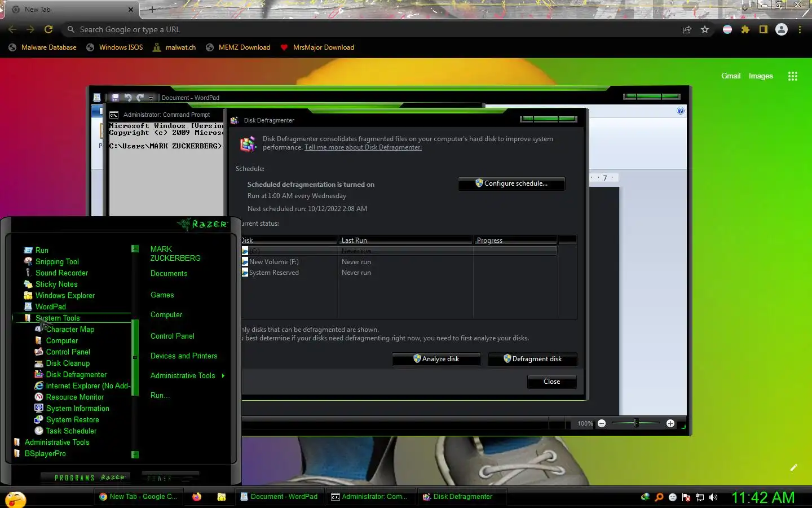Screen dimensions: 812x508
Task: Open the Images link on the Google page
Action: 761,76
